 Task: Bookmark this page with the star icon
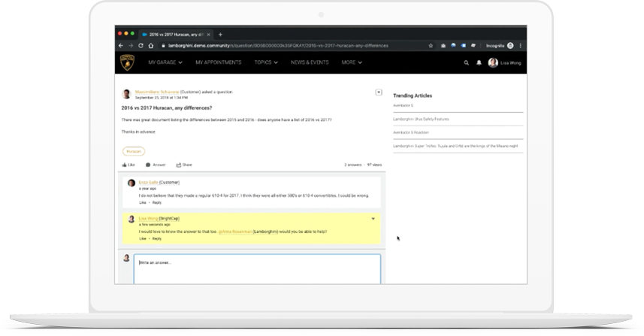pos(431,46)
